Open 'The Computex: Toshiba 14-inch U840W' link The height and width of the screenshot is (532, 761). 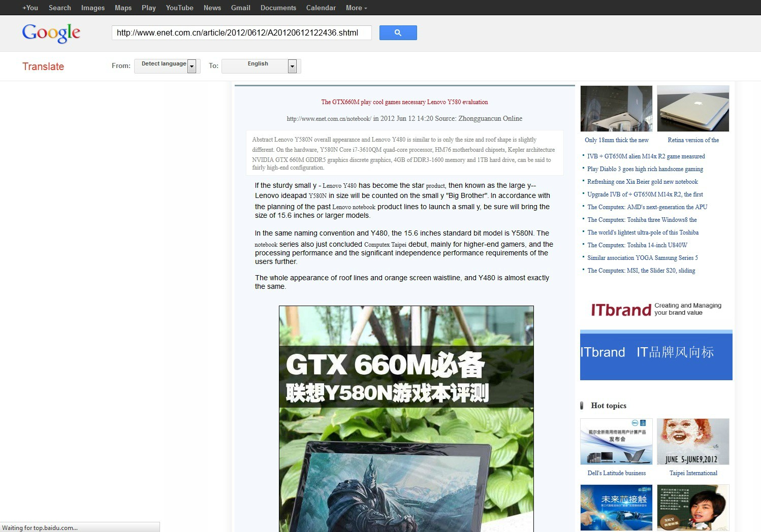click(x=638, y=245)
